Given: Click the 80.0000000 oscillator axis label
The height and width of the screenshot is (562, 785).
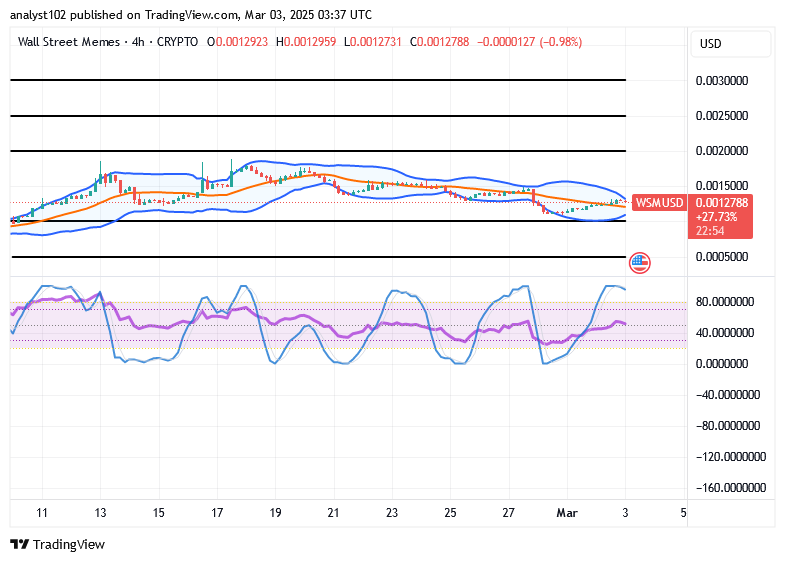Looking at the screenshot, I should coord(725,302).
